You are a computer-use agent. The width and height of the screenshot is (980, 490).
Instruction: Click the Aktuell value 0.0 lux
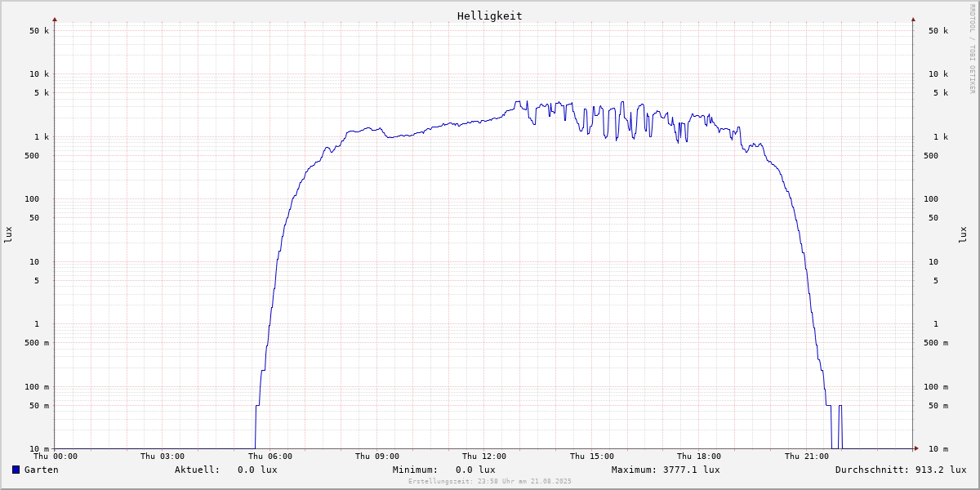(257, 470)
